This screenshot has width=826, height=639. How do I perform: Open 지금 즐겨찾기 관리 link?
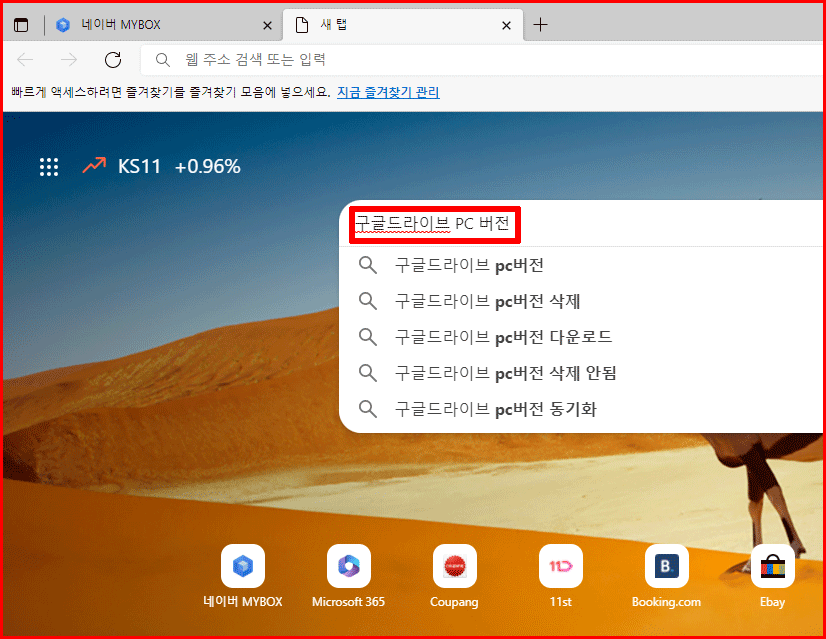(x=388, y=93)
